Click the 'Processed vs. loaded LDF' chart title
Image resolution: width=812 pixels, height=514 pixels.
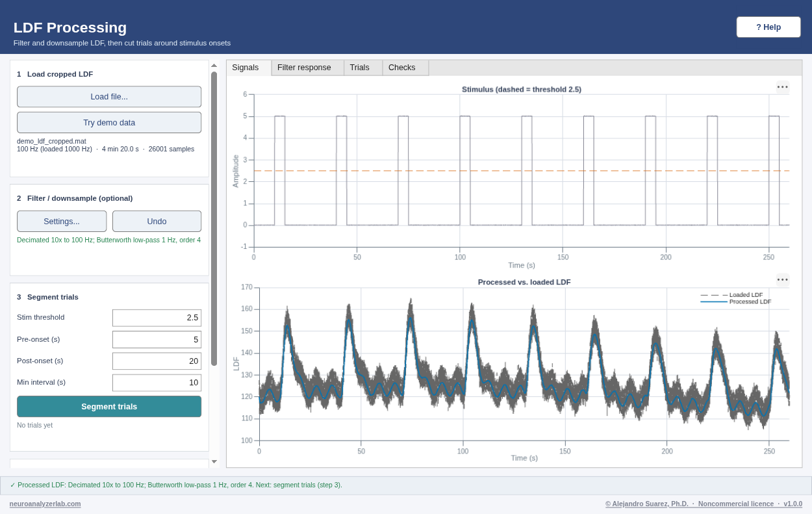(524, 282)
